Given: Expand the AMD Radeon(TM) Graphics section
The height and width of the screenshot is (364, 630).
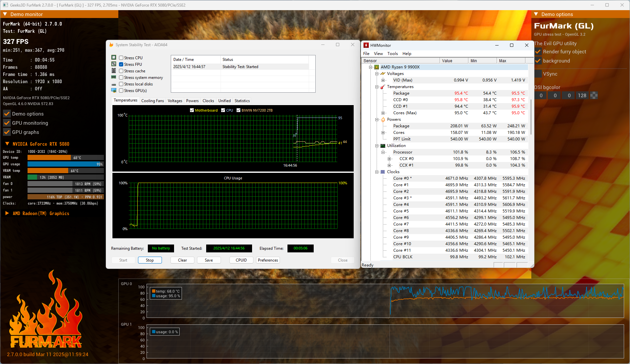Looking at the screenshot, I should click(x=7, y=213).
